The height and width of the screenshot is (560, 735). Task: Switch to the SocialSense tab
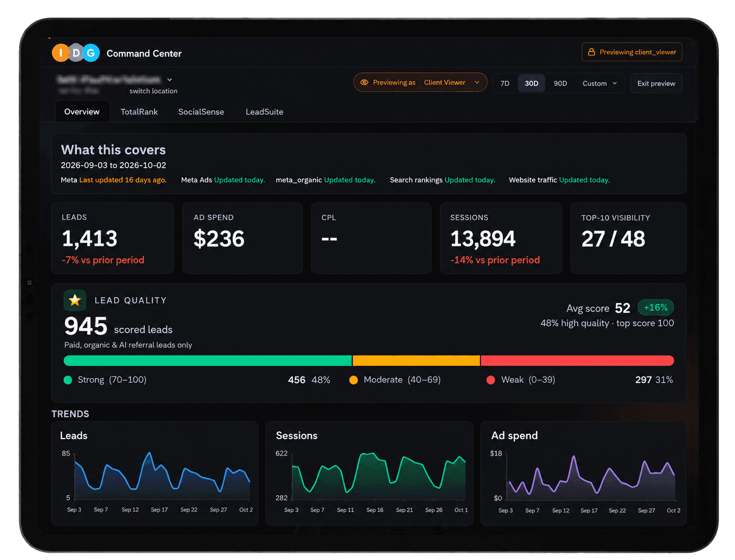tap(201, 112)
